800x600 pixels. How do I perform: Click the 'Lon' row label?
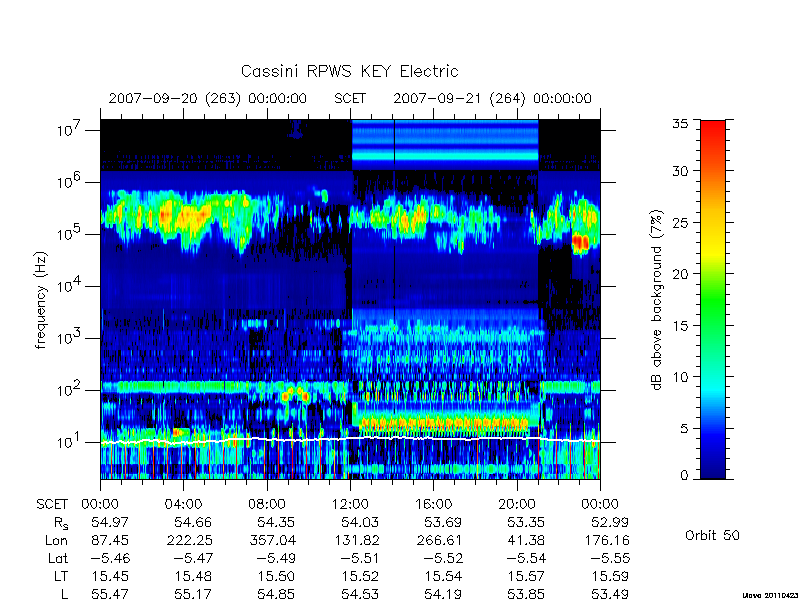[57, 540]
